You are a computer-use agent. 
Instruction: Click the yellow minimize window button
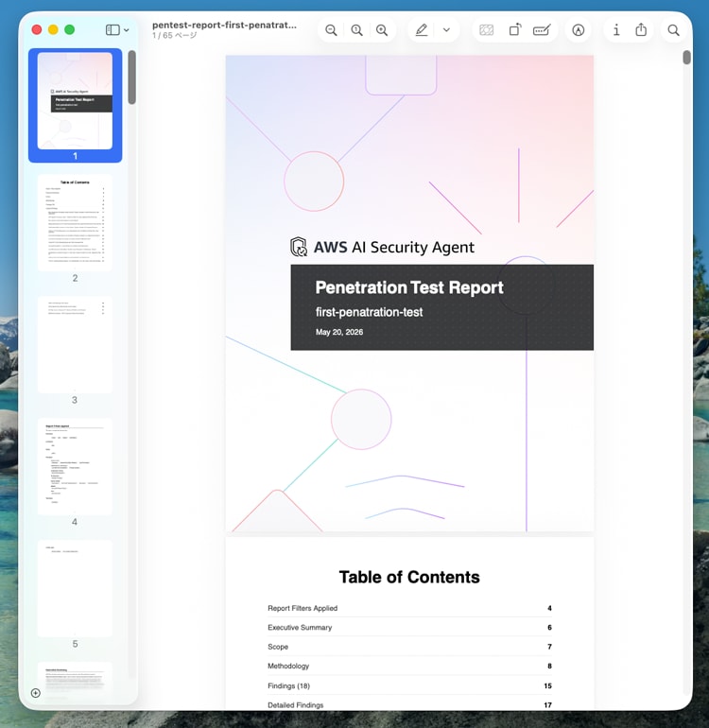coord(53,29)
